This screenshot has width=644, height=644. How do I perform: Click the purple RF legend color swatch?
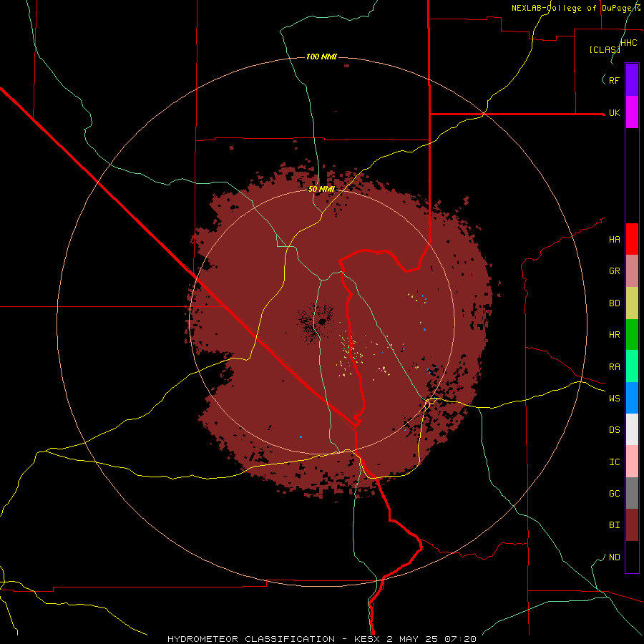coord(632,80)
